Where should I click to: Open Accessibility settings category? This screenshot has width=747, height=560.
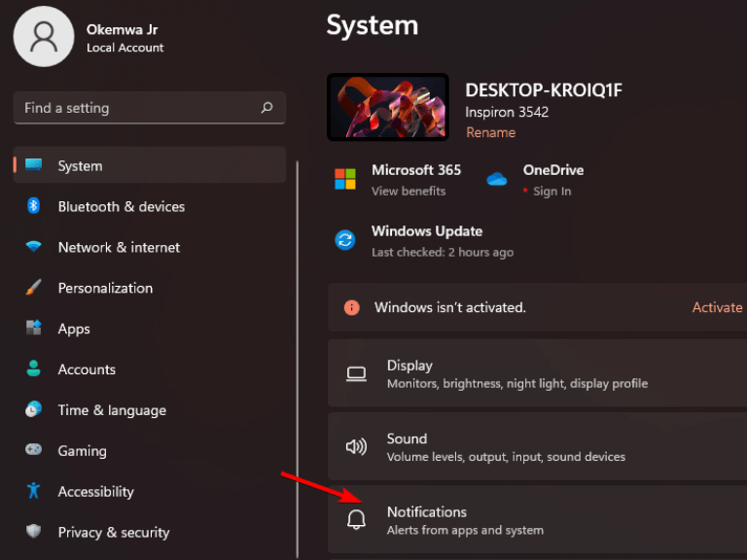point(150,491)
